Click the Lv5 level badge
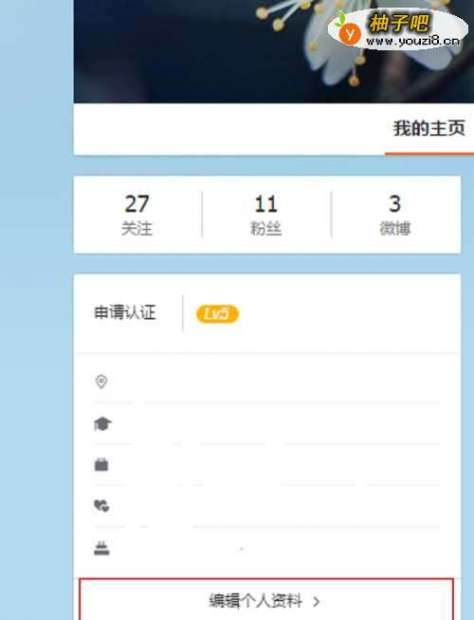The width and height of the screenshot is (474, 620). click(217, 314)
